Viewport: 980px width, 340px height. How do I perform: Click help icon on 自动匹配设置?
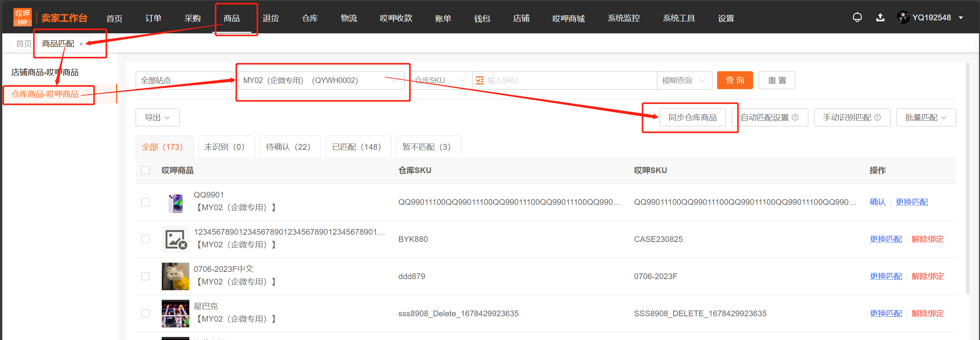tap(795, 117)
